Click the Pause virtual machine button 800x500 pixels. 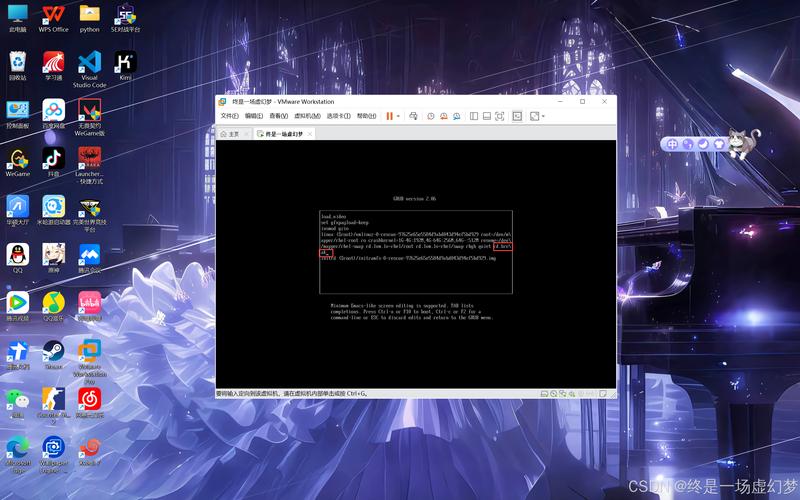coord(389,116)
